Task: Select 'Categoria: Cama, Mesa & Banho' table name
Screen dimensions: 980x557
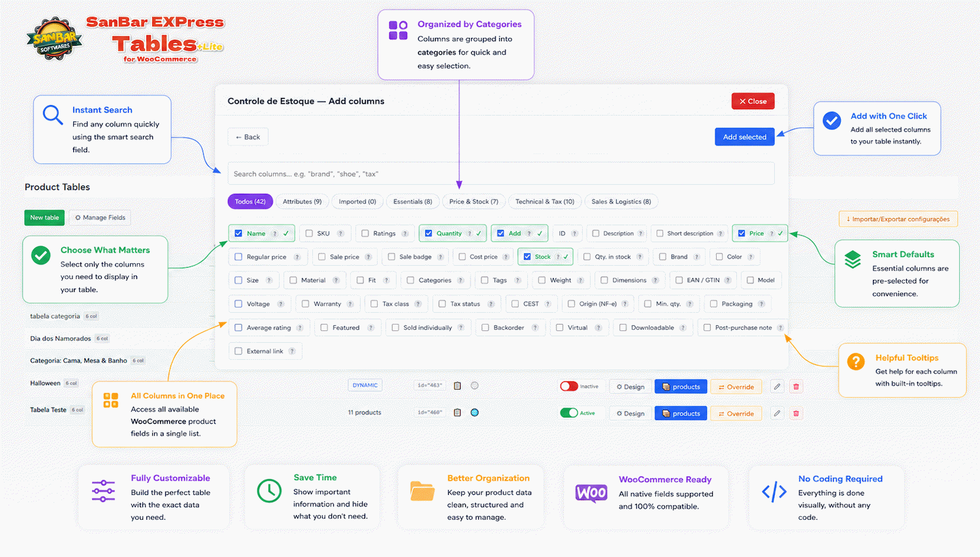Action: [78, 360]
